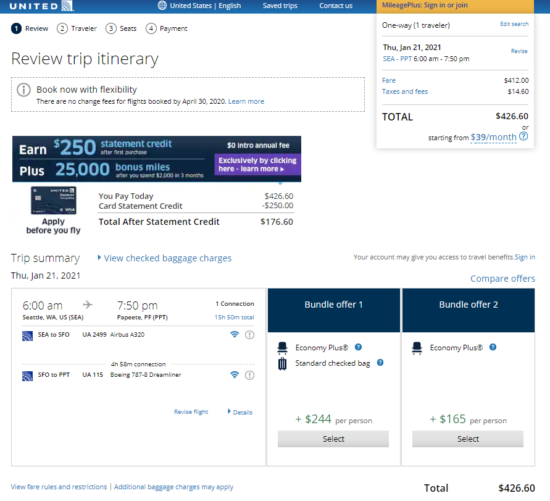Click Wi-Fi icon on UA 2499 segment
This screenshot has height=501, width=550.
(x=234, y=334)
